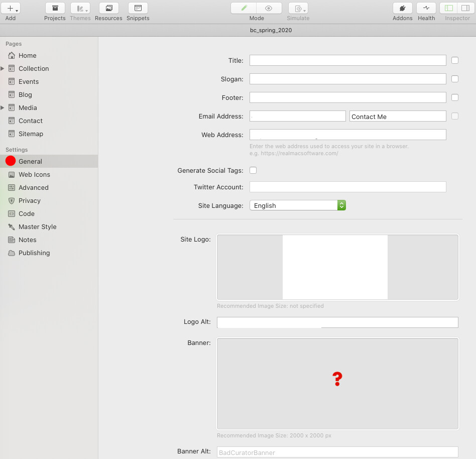Image resolution: width=476 pixels, height=459 pixels.
Task: Open Master Style brush icon
Action: pyautogui.click(x=12, y=227)
